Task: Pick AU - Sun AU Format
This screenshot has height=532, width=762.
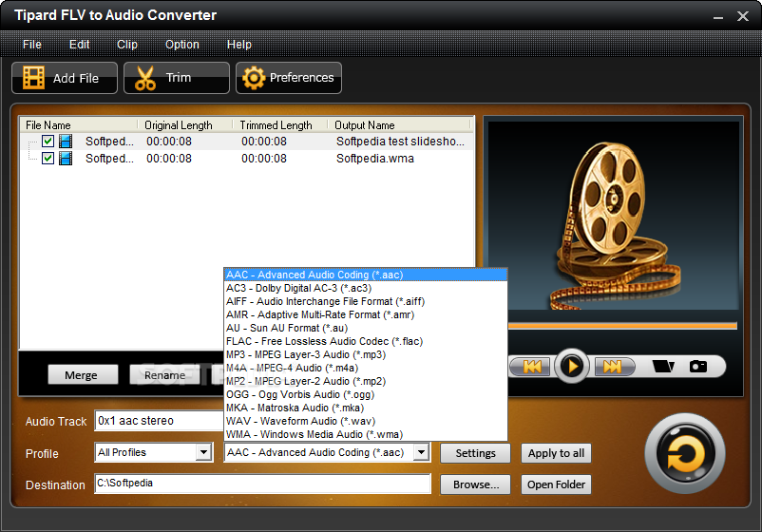Action: (x=366, y=328)
